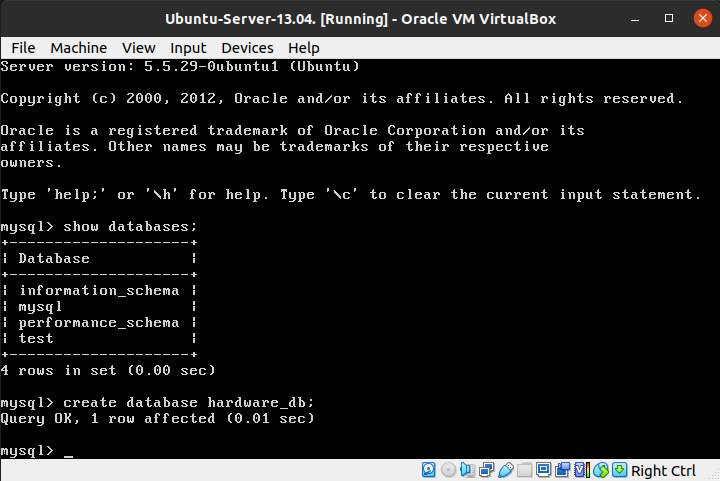The width and height of the screenshot is (720, 481).
Task: Click the 'create database hardware_db;' command
Action: 189,403
